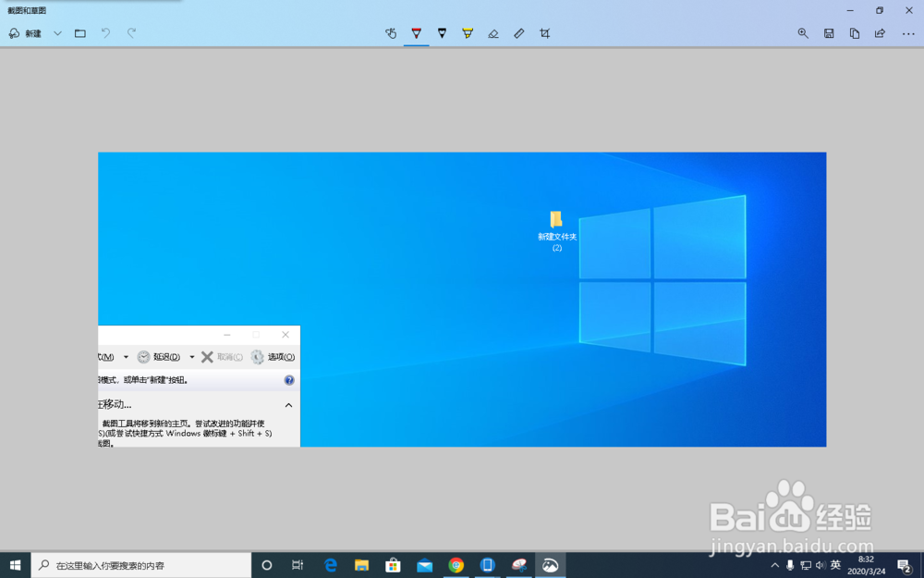Viewport: 924px width, 578px height.
Task: Toggle touch writing mode
Action: (391, 33)
